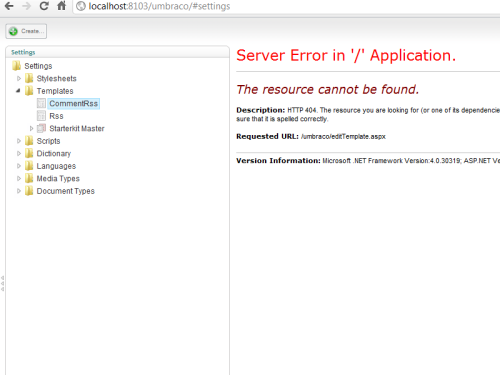The width and height of the screenshot is (500, 375).
Task: Expand the Starterkit Master node
Action: 31,128
